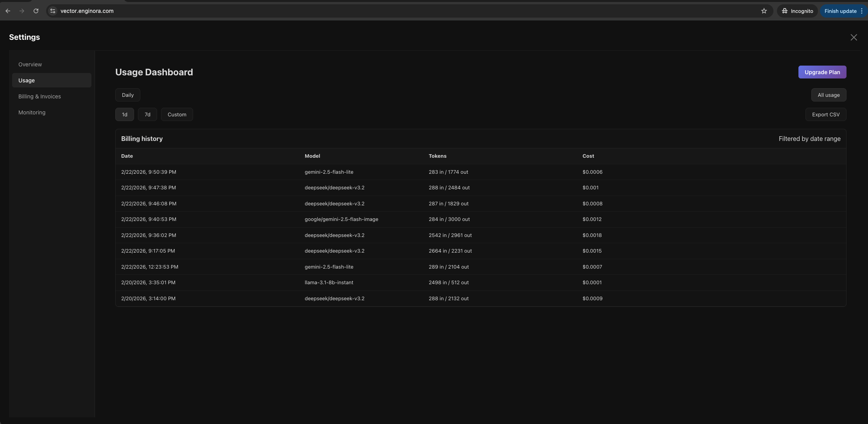868x424 pixels.
Task: Open the Monitoring sidebar item
Action: coord(32,112)
